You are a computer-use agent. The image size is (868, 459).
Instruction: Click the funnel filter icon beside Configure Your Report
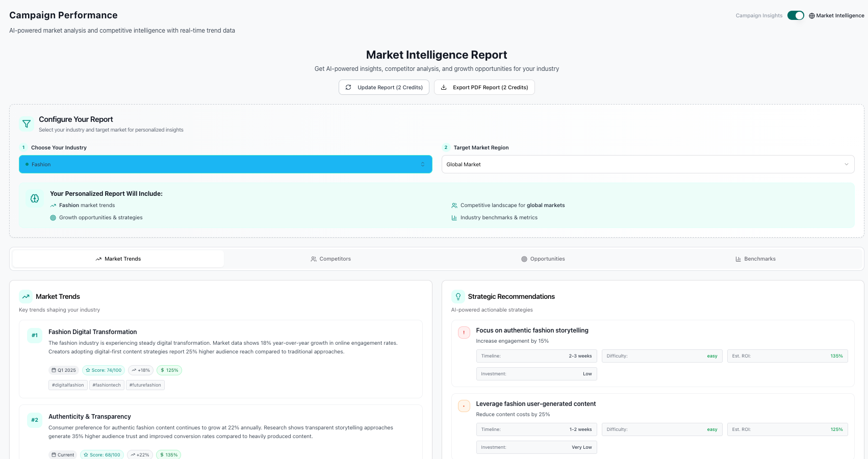pos(27,124)
